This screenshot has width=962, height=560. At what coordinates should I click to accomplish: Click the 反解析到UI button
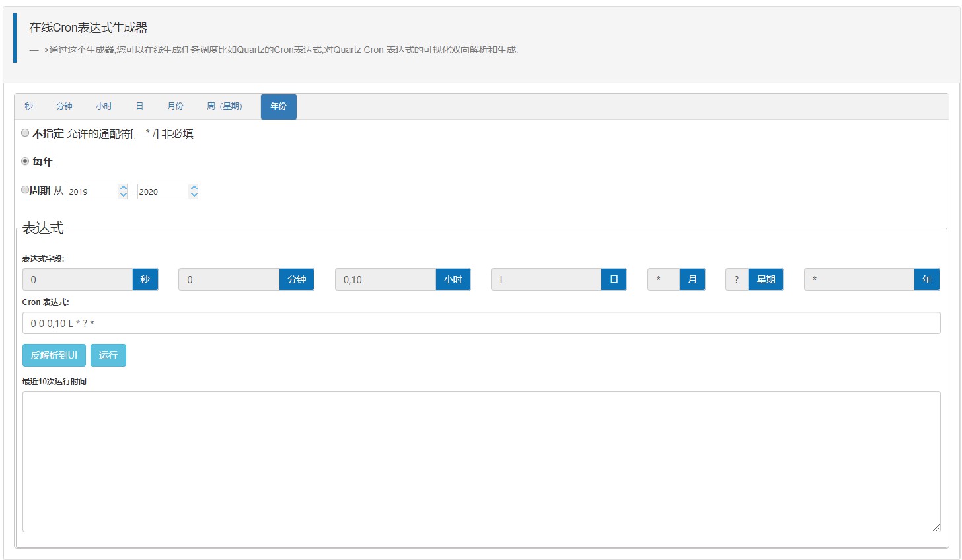[54, 355]
